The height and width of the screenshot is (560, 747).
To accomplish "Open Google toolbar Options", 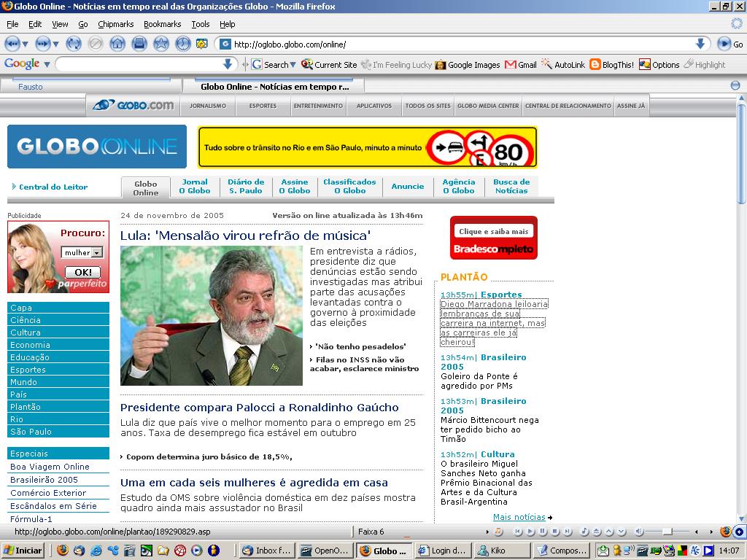I will pos(659,65).
